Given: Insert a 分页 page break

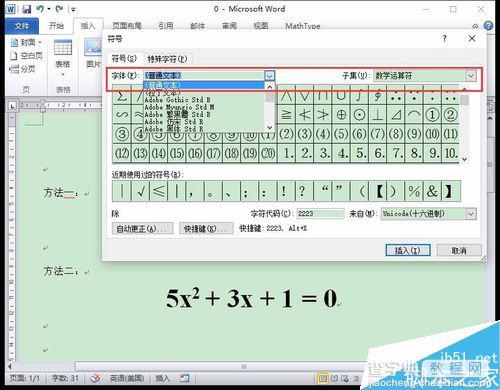Looking at the screenshot, I should click(x=23, y=69).
